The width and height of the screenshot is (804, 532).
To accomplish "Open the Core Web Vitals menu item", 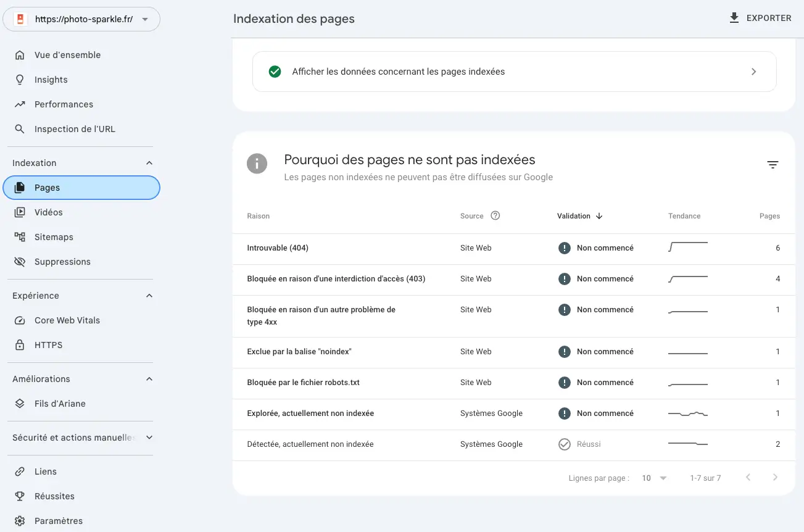I will click(81, 320).
